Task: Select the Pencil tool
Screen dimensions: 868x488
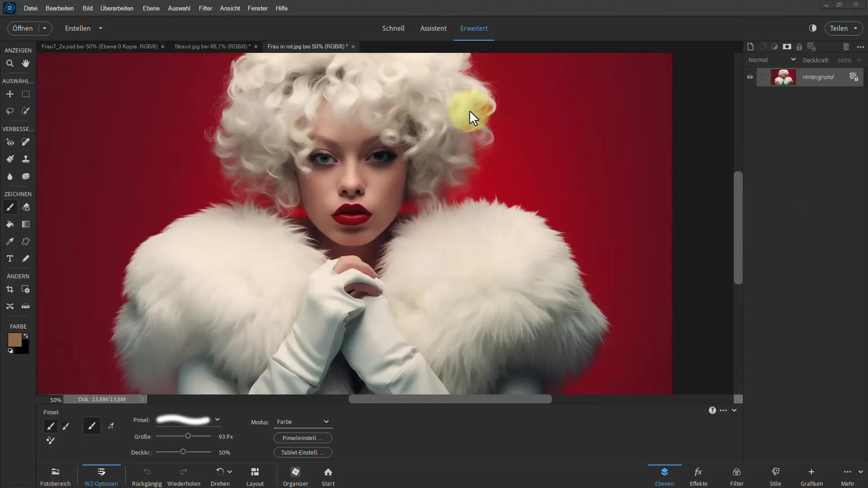Action: click(x=26, y=258)
